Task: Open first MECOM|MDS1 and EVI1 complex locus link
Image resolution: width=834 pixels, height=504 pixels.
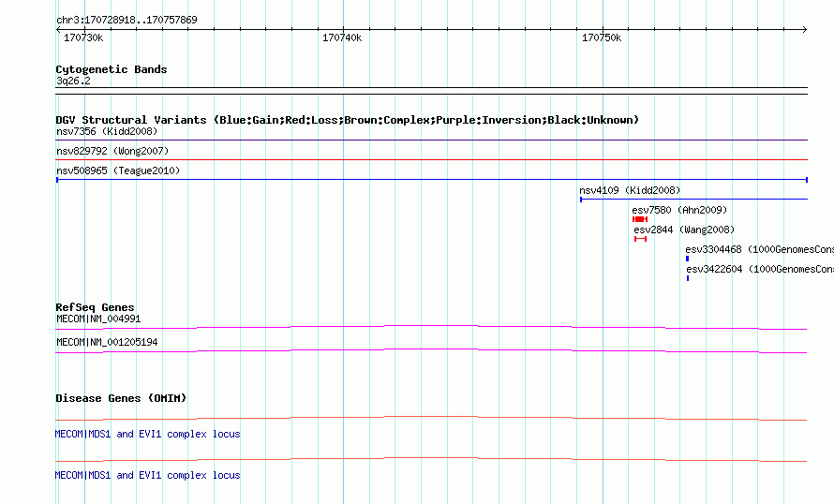Action: 147,435
